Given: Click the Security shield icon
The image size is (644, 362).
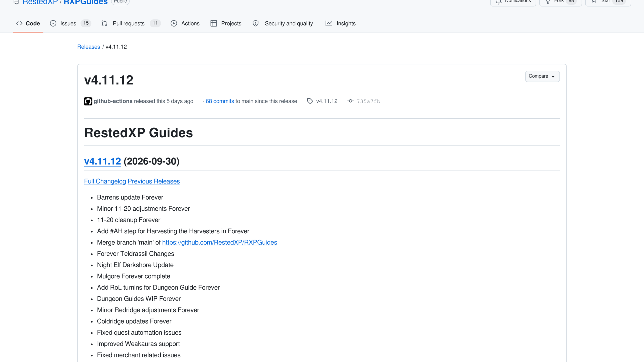Looking at the screenshot, I should (256, 23).
